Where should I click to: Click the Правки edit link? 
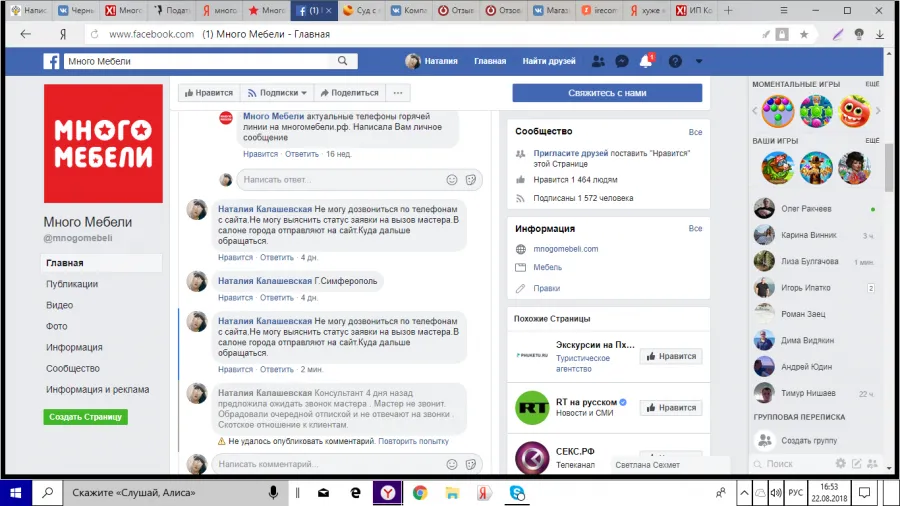(546, 288)
